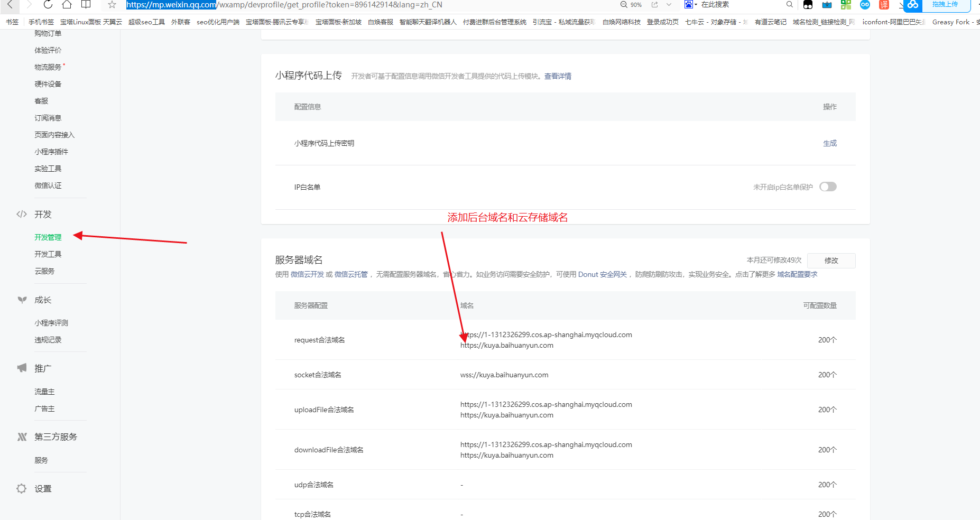Click the share icon in address bar
The image size is (980, 520).
pyautogui.click(x=655, y=4)
